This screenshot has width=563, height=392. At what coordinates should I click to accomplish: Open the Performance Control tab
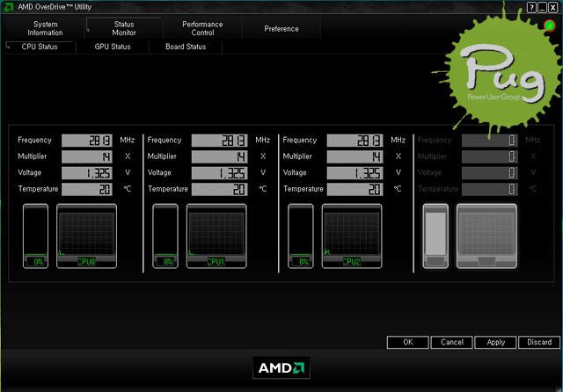(x=202, y=28)
